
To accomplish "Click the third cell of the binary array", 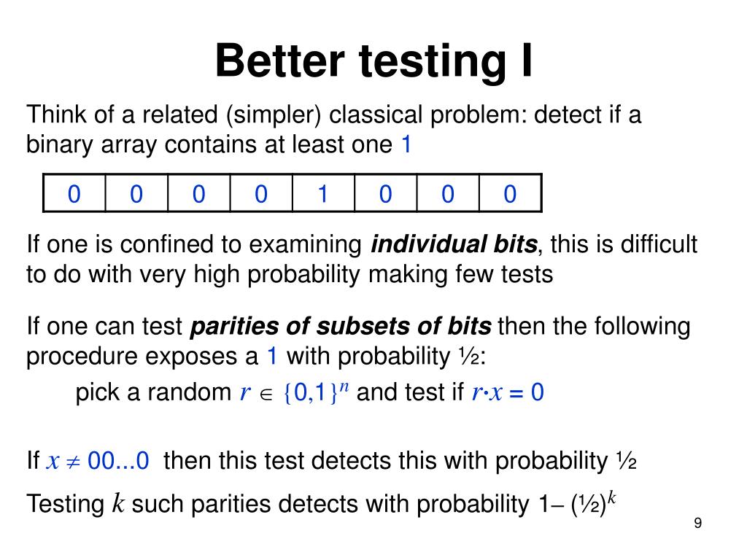I will 198,193.
